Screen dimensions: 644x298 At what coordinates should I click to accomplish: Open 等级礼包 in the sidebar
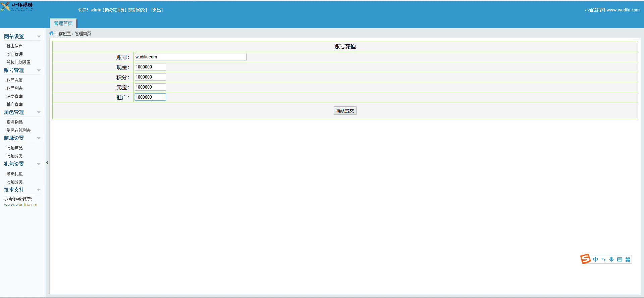click(x=14, y=174)
